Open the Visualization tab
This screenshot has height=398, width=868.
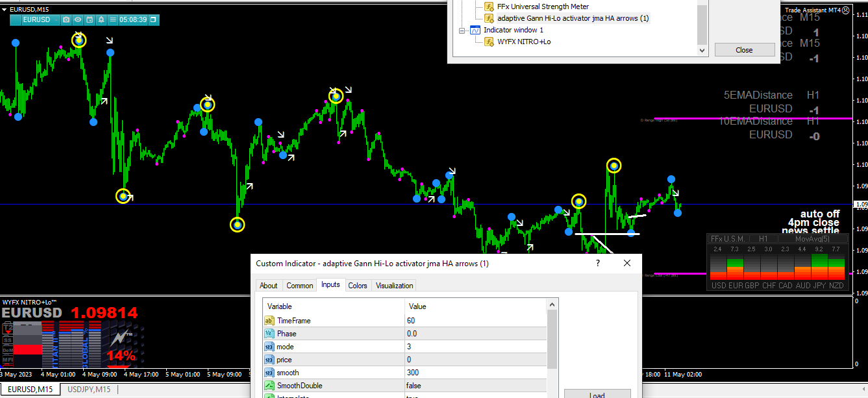(394, 286)
